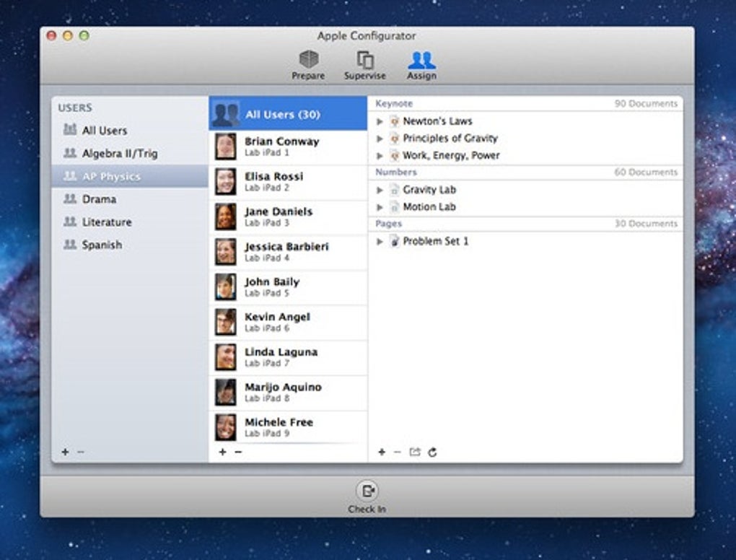Screen dimensions: 736x560
Task: Click the Newton's Laws Keynote file icon
Action: [395, 121]
